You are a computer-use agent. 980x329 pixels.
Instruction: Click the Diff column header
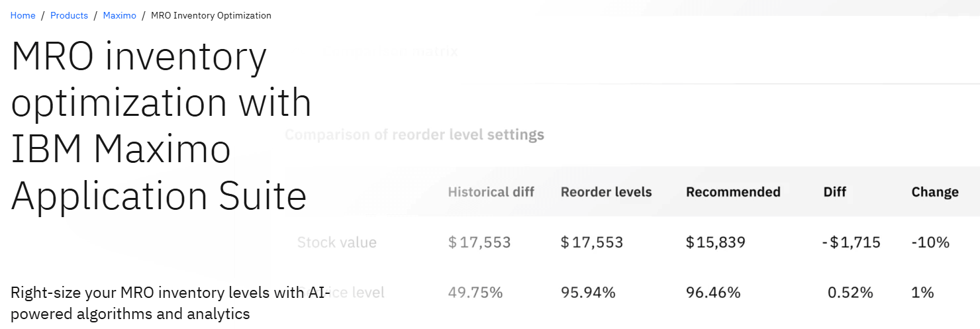point(834,192)
